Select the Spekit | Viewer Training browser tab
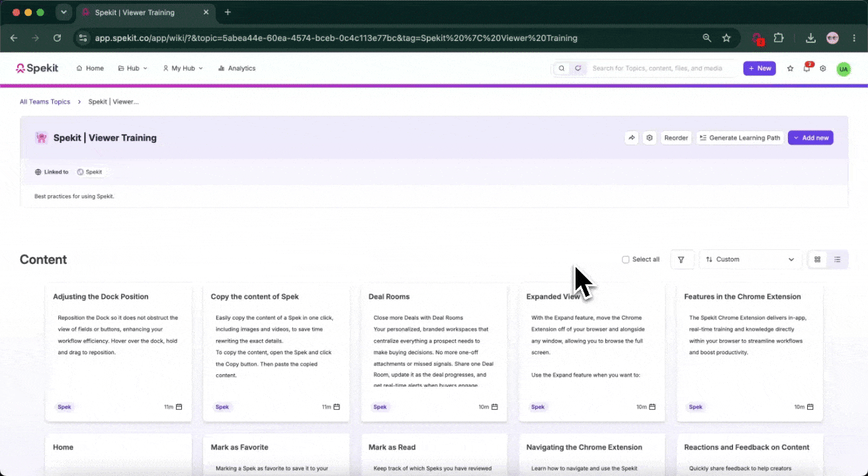868x476 pixels. [x=146, y=13]
